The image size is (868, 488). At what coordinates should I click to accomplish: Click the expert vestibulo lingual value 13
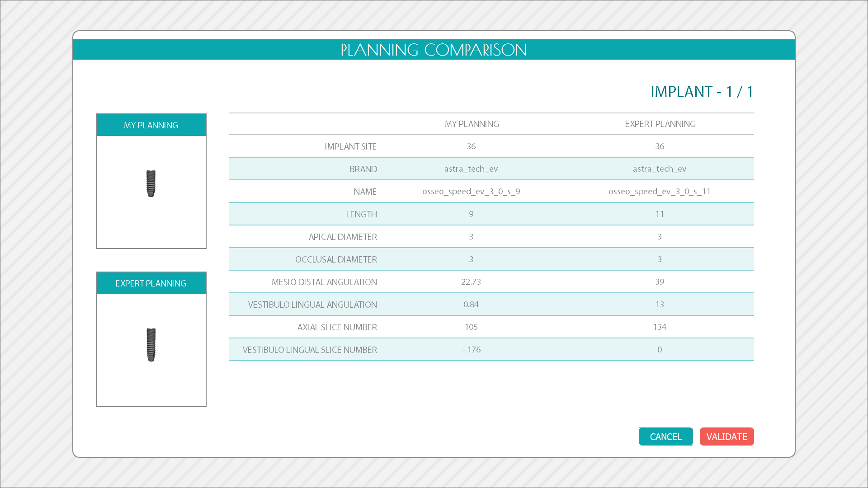660,305
